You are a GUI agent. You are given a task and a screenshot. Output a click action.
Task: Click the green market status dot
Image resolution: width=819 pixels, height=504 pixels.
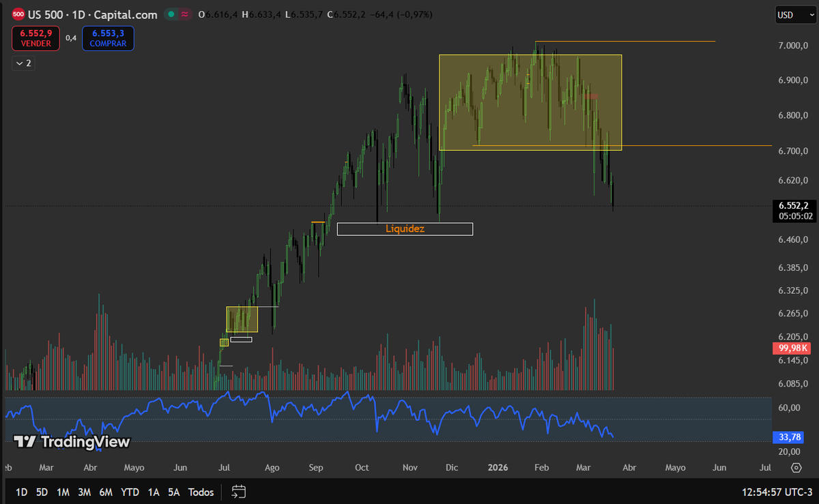(x=170, y=14)
